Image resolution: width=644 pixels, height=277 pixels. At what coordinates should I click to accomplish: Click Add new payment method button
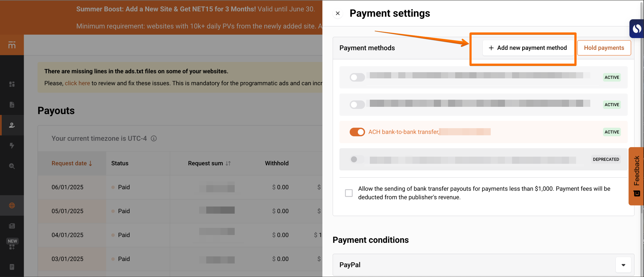coord(528,48)
